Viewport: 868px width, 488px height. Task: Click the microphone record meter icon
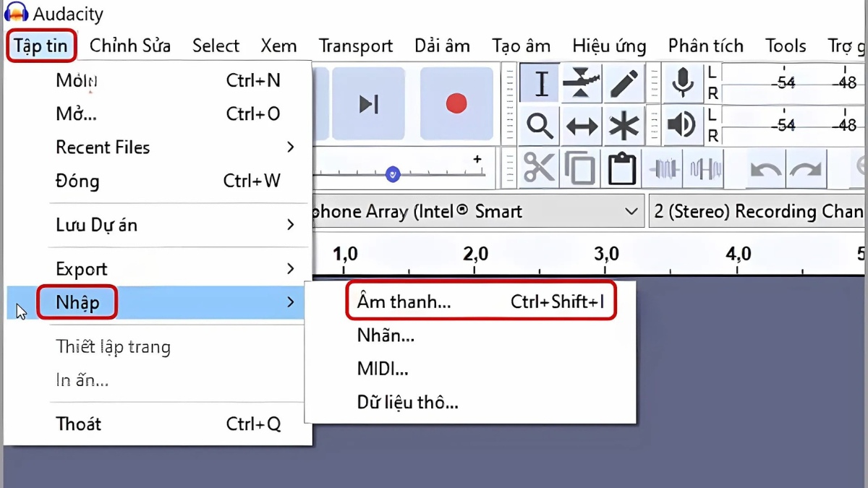tap(682, 82)
